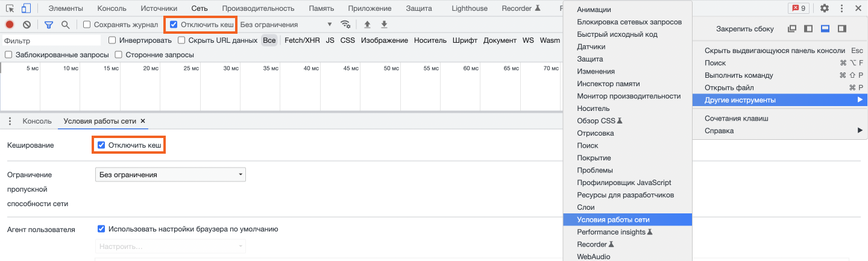868x261 pixels.
Task: Undock DevTools into a separate window
Action: (x=792, y=29)
